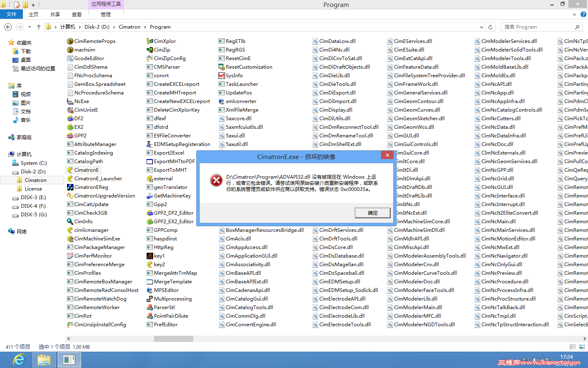The height and width of the screenshot is (368, 588).
Task: Select the CimXplor icon
Action: pos(150,41)
